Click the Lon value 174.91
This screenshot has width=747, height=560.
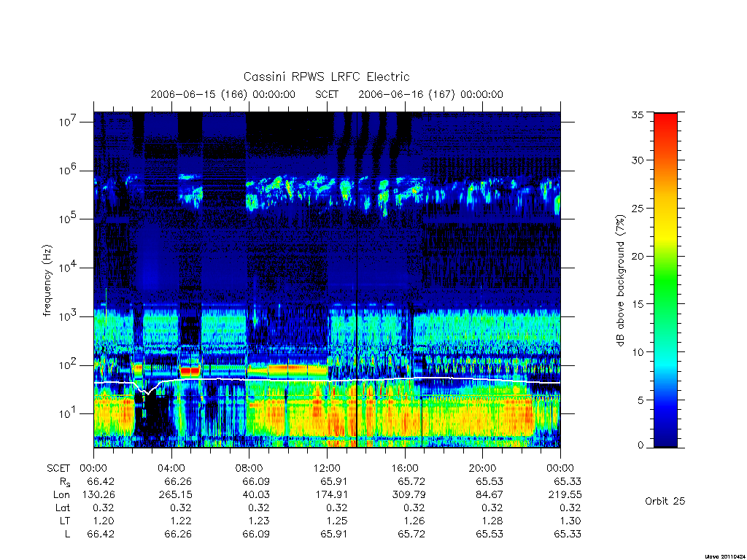coord(334,495)
